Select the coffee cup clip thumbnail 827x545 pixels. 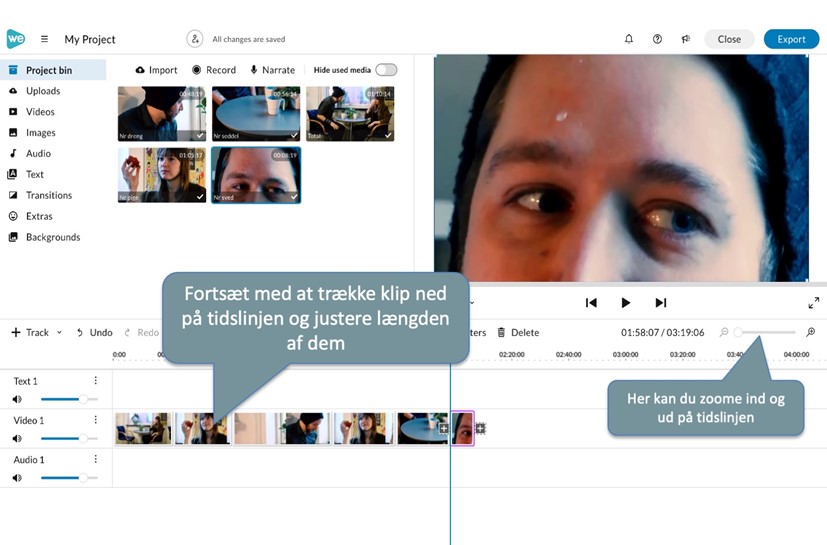(255, 113)
